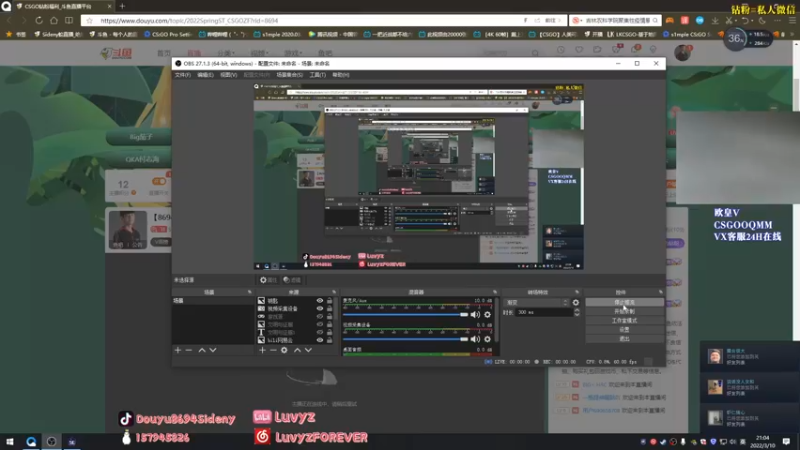Open source 滤镜 filters button
The image size is (800, 450).
coord(292,280)
